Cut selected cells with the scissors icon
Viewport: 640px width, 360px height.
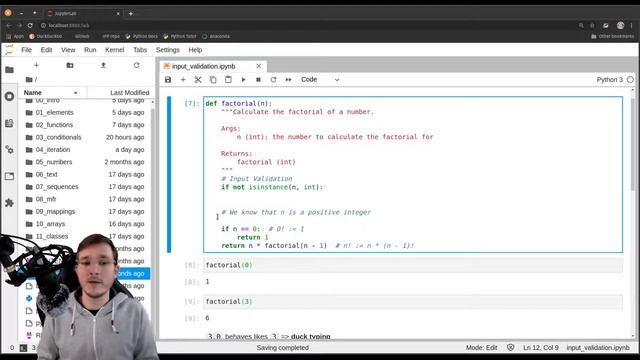pyautogui.click(x=198, y=80)
